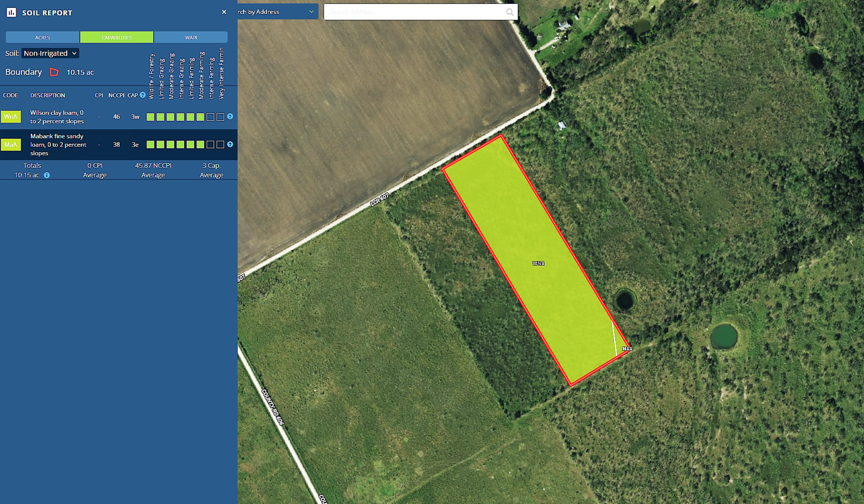864x504 pixels.
Task: Click the help icon on WnA row
Action: [230, 116]
